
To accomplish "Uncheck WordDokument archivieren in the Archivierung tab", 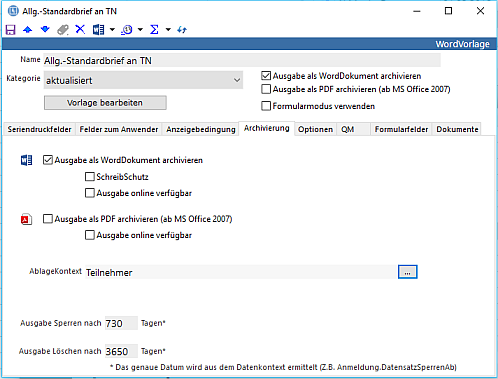I will coord(48,160).
